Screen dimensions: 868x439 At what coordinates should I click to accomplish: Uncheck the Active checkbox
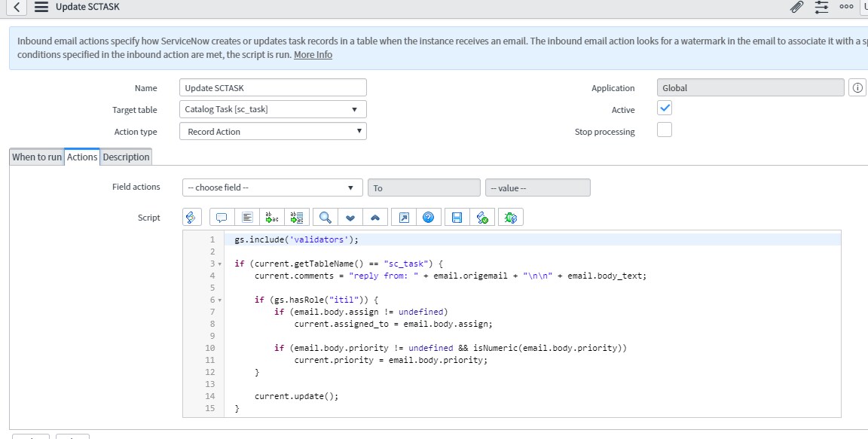point(665,108)
